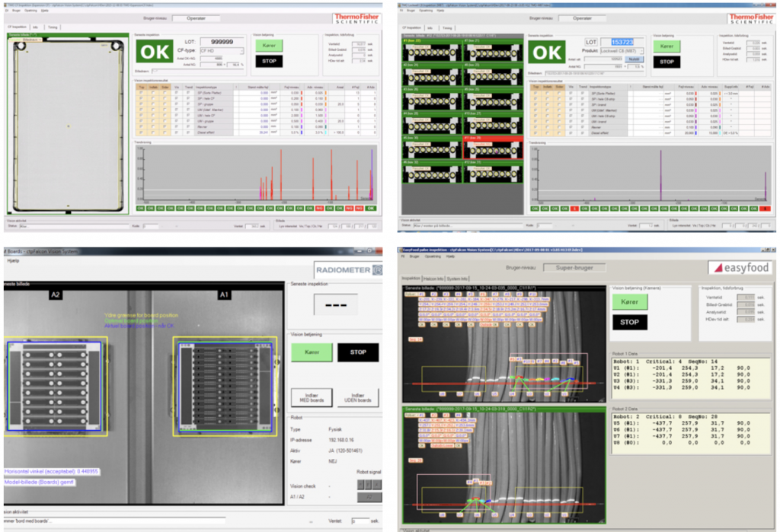Toggle Sider checkbox for Revner row in Lockwell window

click(559, 127)
